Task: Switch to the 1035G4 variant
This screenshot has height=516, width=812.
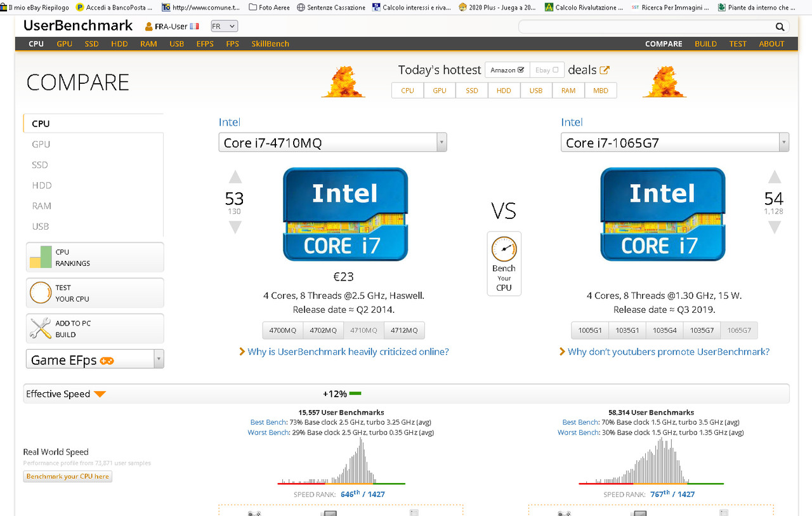Action: pos(665,331)
